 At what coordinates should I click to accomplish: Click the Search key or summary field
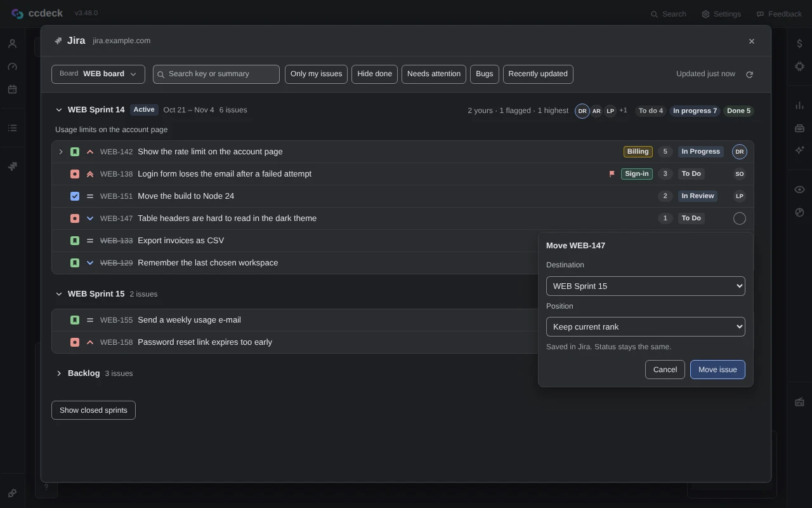(x=216, y=74)
